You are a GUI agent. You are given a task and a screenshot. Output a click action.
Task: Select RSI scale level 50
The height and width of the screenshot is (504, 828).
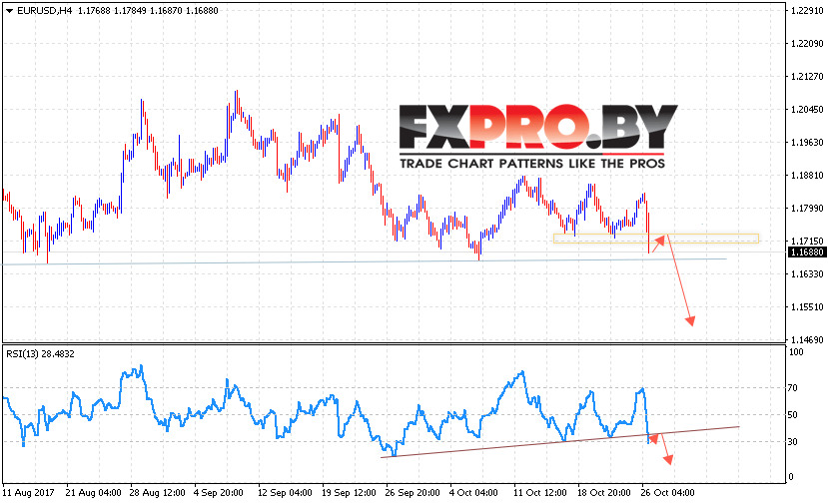coord(793,415)
